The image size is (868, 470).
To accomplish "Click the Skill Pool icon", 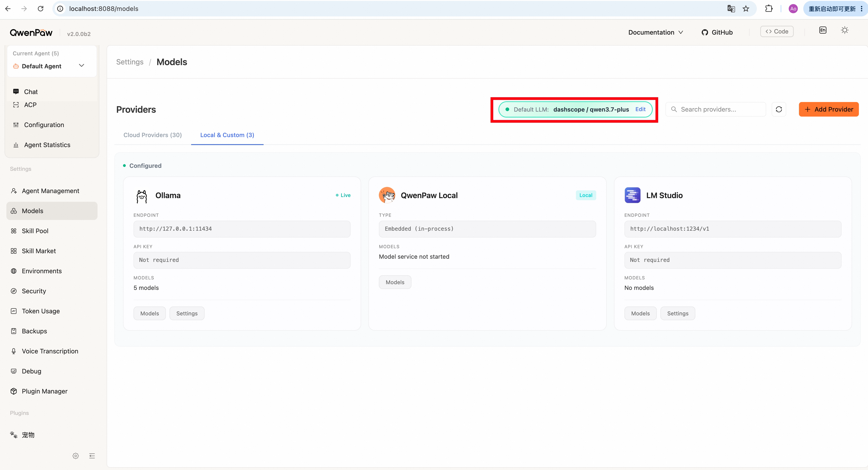I will click(x=14, y=231).
